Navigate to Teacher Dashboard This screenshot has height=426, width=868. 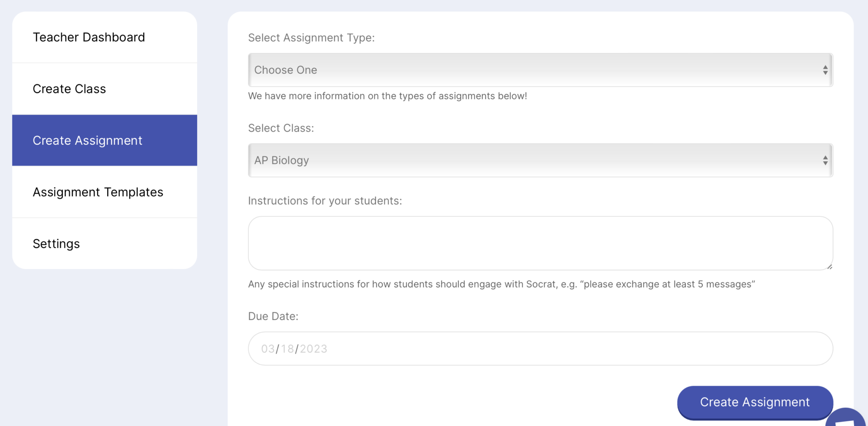89,37
